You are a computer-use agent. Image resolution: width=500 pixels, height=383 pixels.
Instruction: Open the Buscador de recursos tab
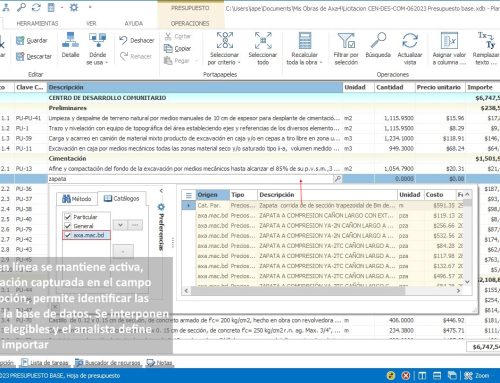(x=109, y=363)
